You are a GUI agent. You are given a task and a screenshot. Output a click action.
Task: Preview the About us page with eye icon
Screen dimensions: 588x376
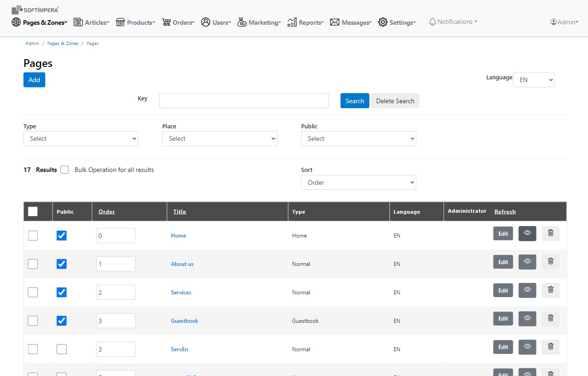pos(527,262)
